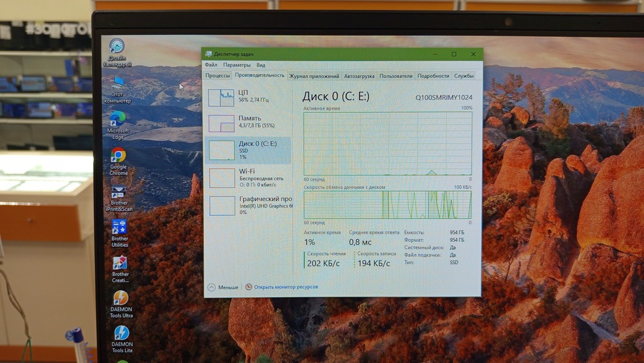
Task: Click the DAEMON Tools Lite shortcut
Action: (121, 333)
